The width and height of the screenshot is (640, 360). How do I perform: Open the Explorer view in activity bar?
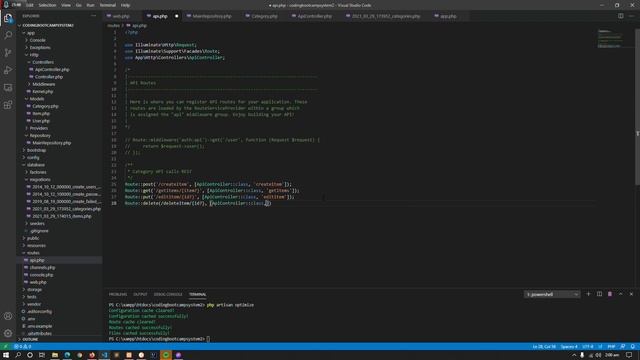point(8,18)
